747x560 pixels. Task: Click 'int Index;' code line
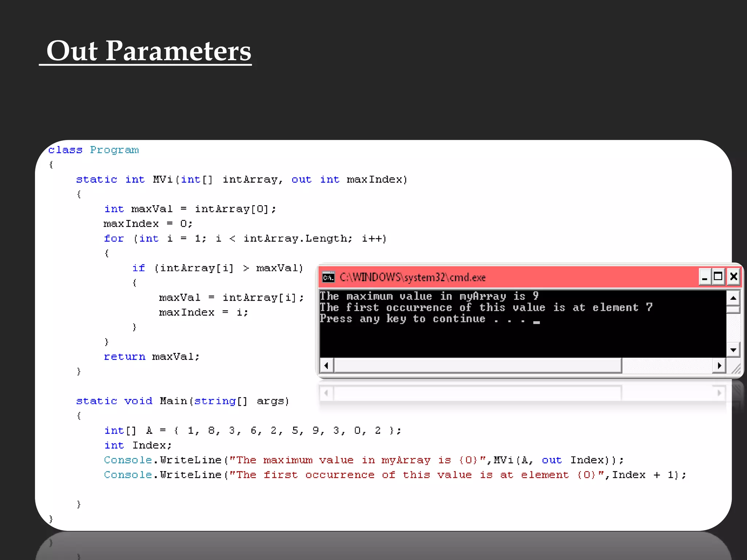tap(138, 445)
